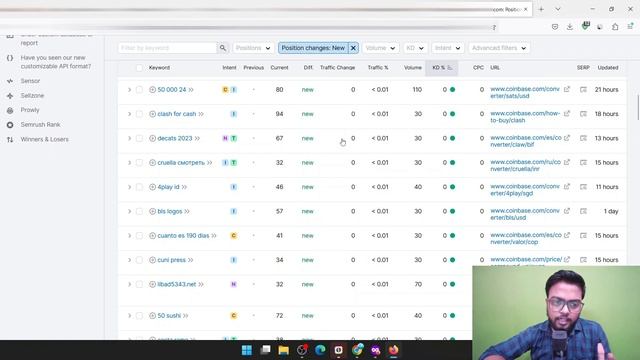Check the row checkbox for 50 000 24
Image resolution: width=640 pixels, height=360 pixels.
tap(139, 89)
